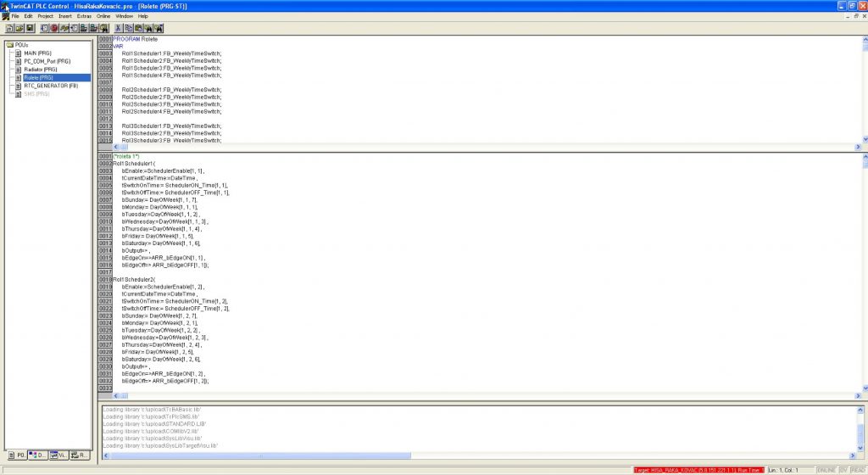The image size is (868, 475).
Task: Save the project using the floppy disk icon
Action: click(x=29, y=28)
